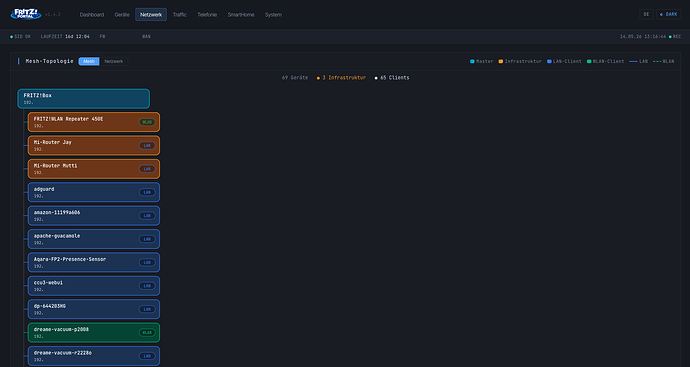
Task: Click LAN badge on ccu3-webui
Action: tap(147, 286)
